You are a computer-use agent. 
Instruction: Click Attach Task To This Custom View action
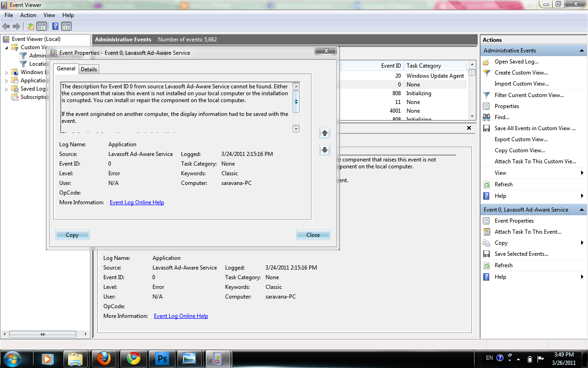[x=535, y=161]
